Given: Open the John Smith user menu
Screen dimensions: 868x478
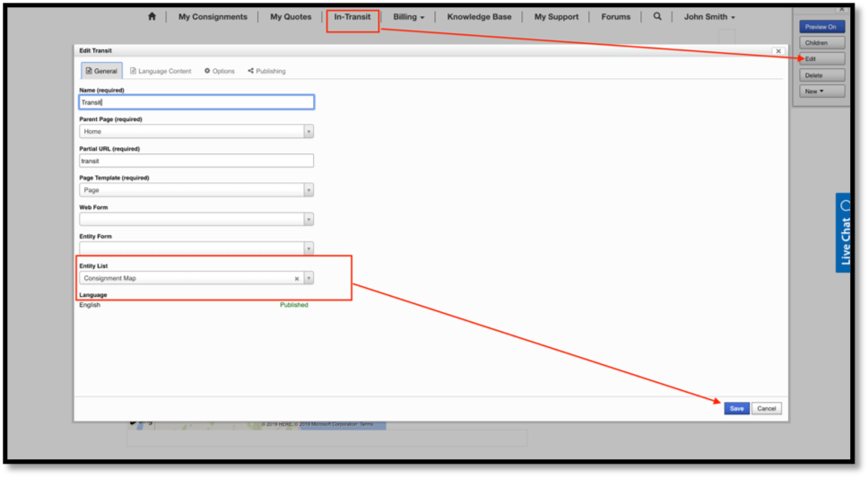Looking at the screenshot, I should click(708, 17).
